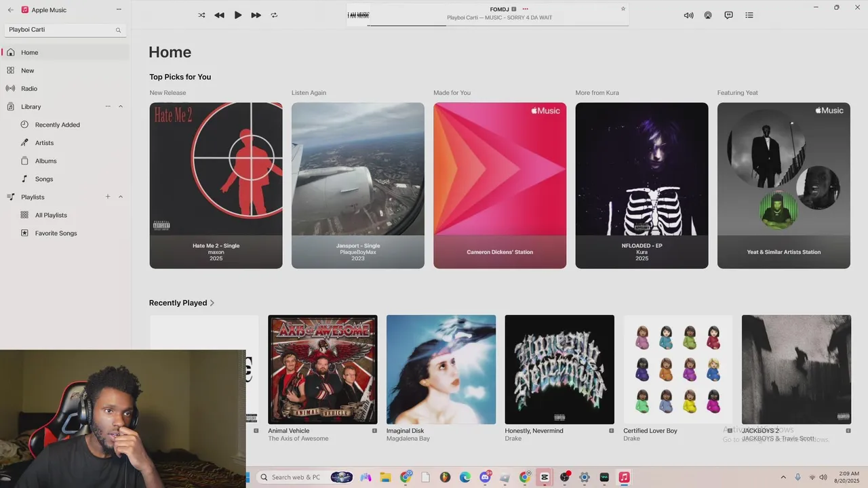Open the Library options dots

click(108, 106)
